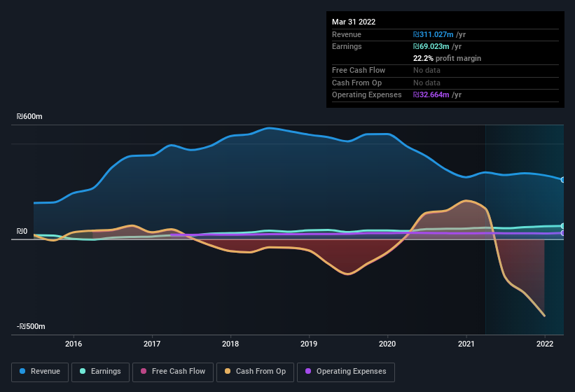575x392 pixels.
Task: Click the 22.2% profit margin text
Action: [x=447, y=58]
